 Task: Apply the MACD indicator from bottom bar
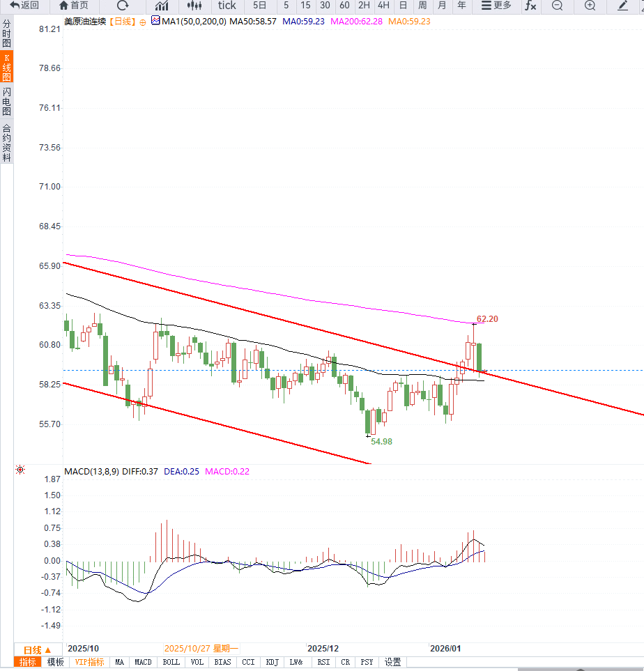pyautogui.click(x=143, y=662)
